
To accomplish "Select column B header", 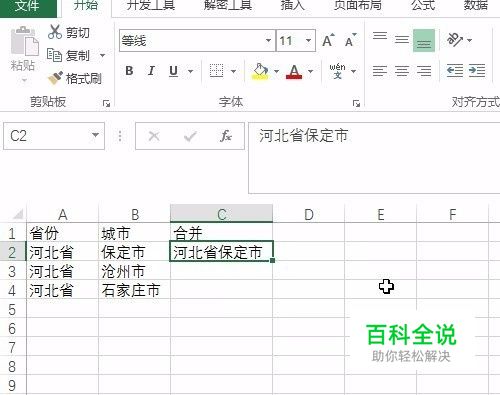I will point(135,215).
